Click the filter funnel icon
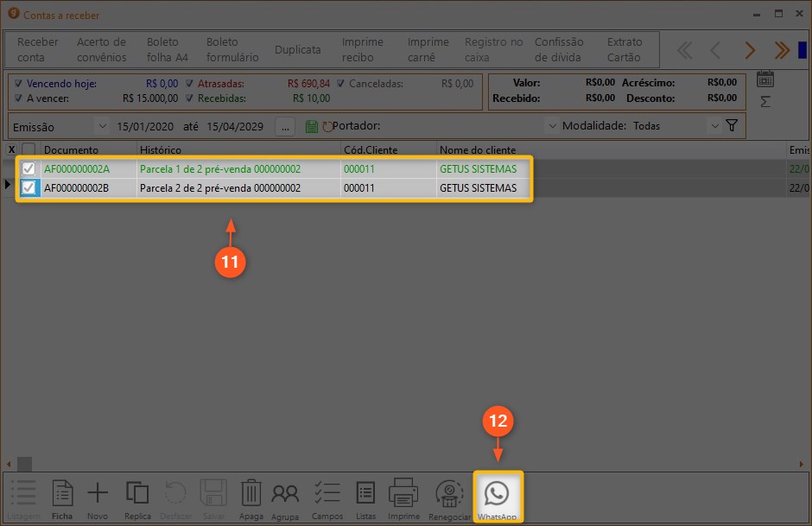 pos(732,126)
